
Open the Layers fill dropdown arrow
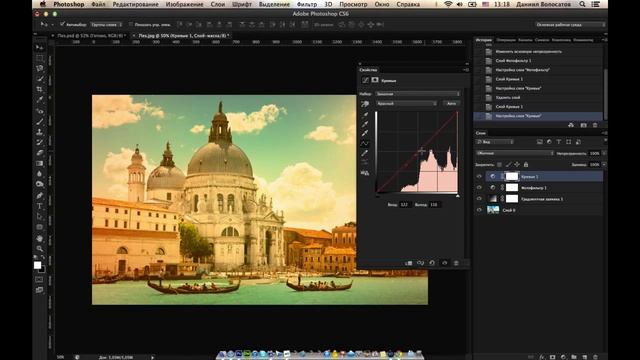pos(604,164)
